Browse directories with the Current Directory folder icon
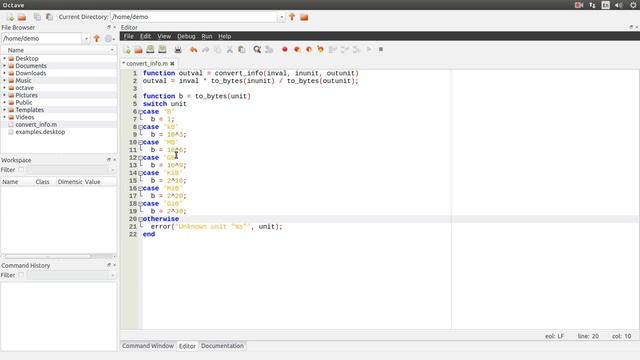Image resolution: width=640 pixels, height=360 pixels. pos(304,17)
